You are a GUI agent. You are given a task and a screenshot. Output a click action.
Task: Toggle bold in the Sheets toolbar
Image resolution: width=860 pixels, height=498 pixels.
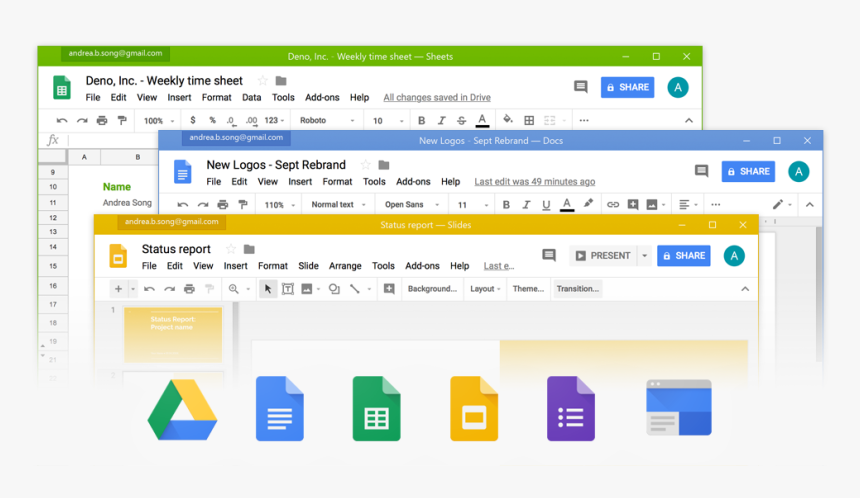tap(421, 121)
